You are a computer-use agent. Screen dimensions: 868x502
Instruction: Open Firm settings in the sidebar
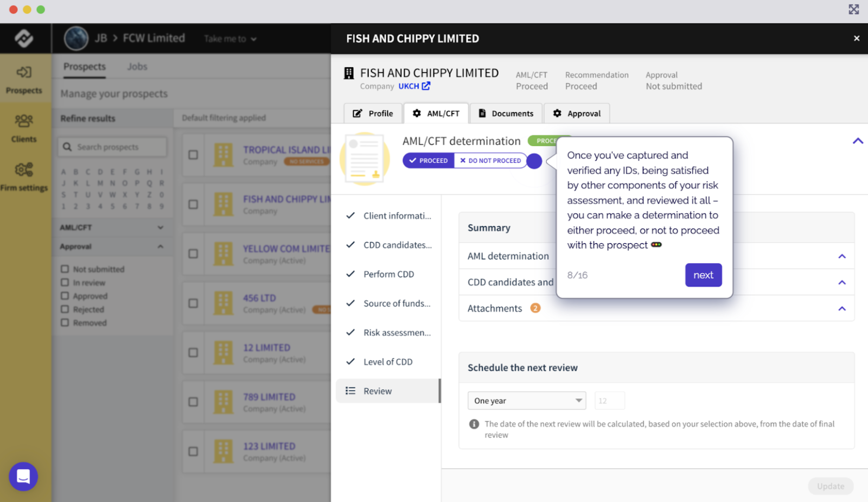click(x=24, y=176)
